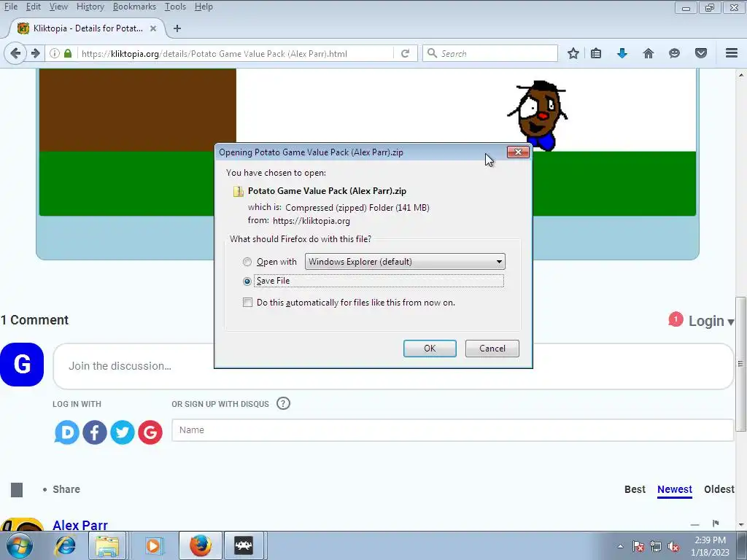This screenshot has height=560, width=747.
Task: Open the downloads arrow icon
Action: point(622,53)
